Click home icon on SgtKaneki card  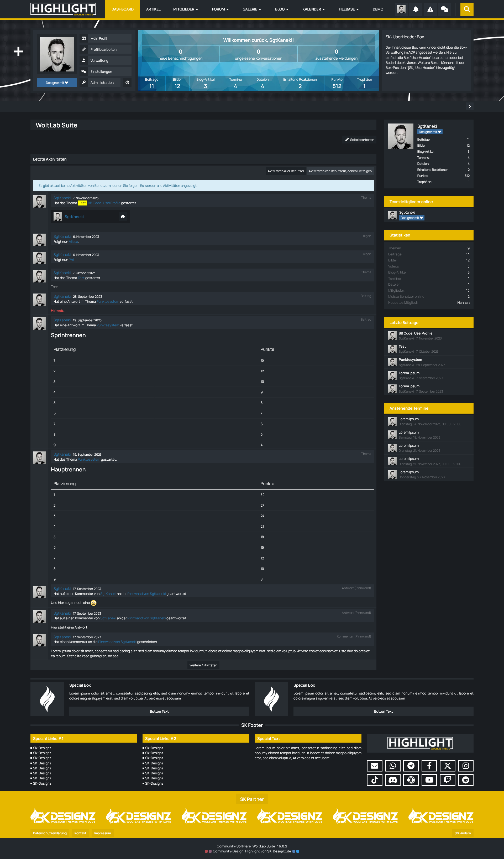[123, 217]
